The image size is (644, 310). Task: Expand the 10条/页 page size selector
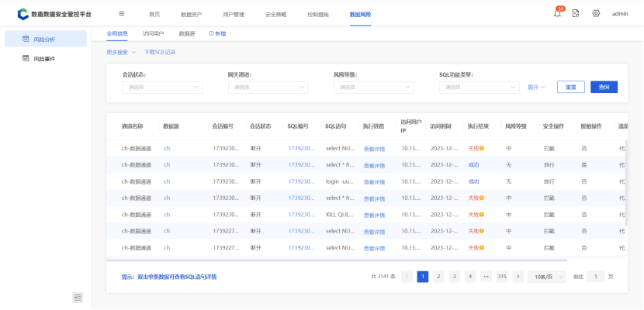[546, 277]
